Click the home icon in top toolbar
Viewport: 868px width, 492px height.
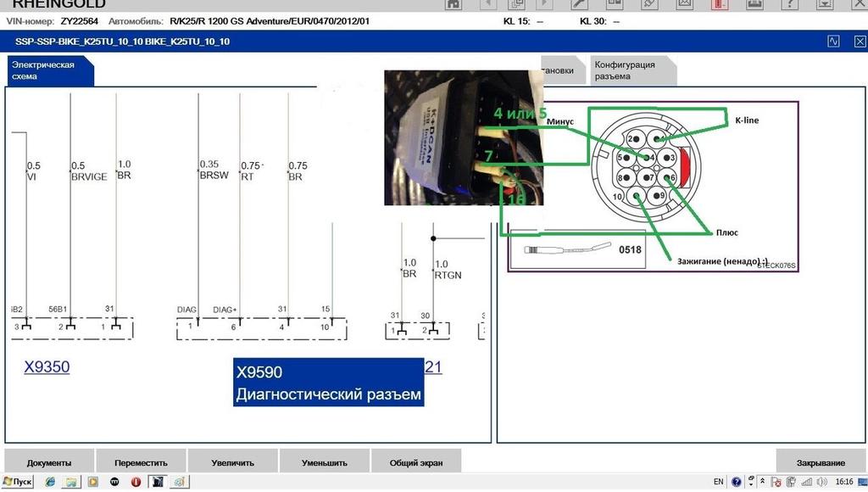coord(453,4)
